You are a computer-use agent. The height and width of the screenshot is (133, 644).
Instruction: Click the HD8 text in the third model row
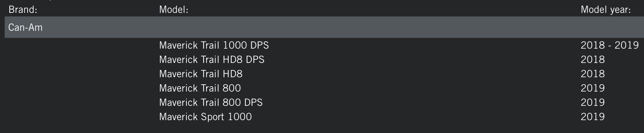click(232, 74)
